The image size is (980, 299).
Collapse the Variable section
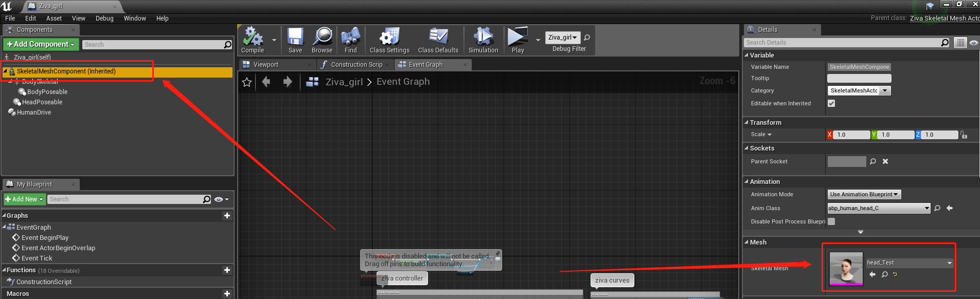pyautogui.click(x=747, y=55)
